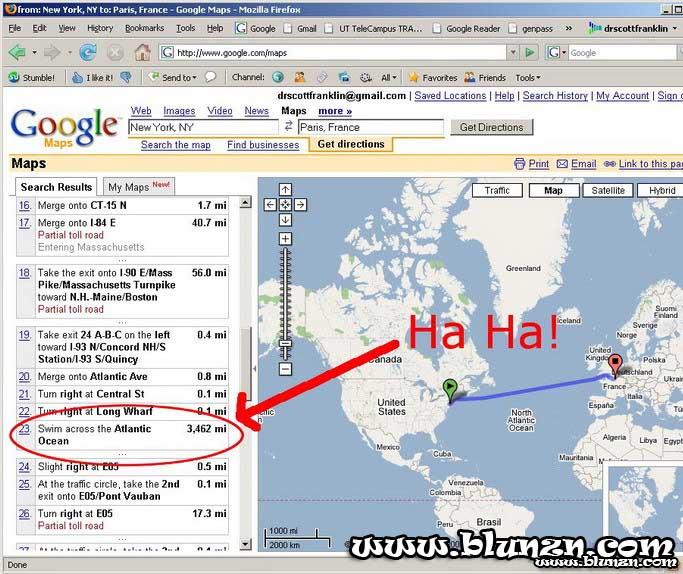Zoom in with the plus button
Screen dimensions: 683x574
coord(285,239)
